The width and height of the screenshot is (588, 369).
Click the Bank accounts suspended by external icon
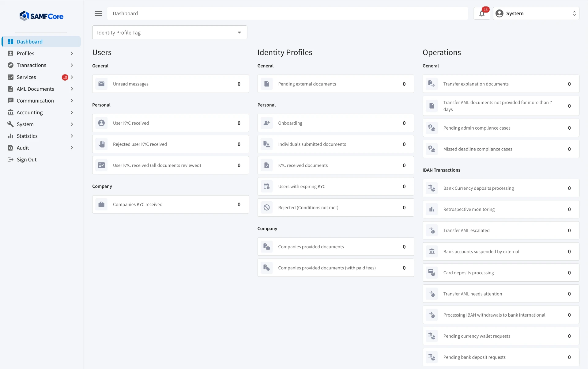[x=432, y=252]
